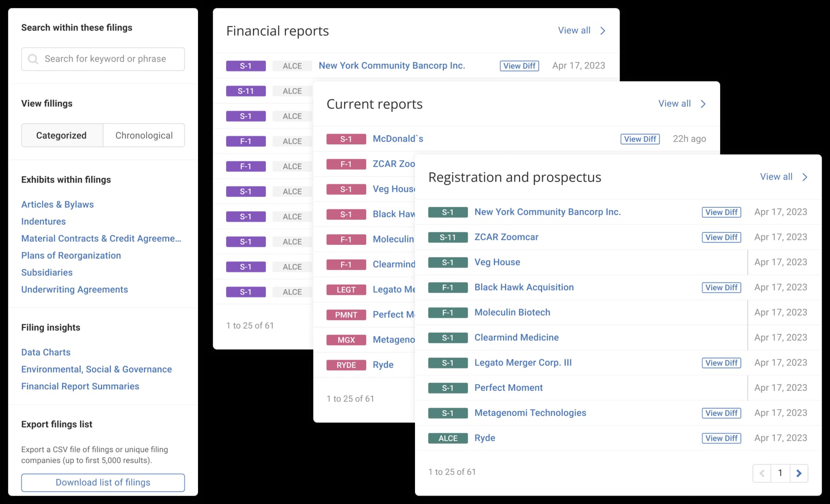Click green ALCE tag beside Ryde

tap(448, 438)
